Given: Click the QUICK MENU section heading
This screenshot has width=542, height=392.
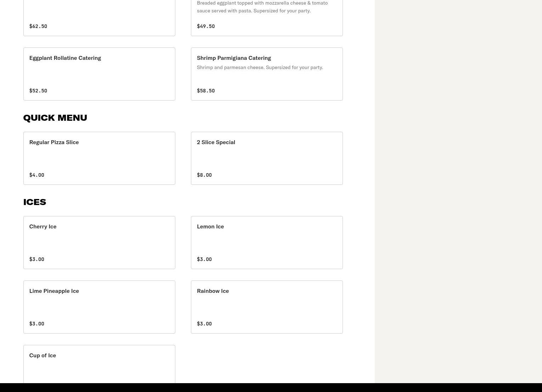Looking at the screenshot, I should [55, 118].
